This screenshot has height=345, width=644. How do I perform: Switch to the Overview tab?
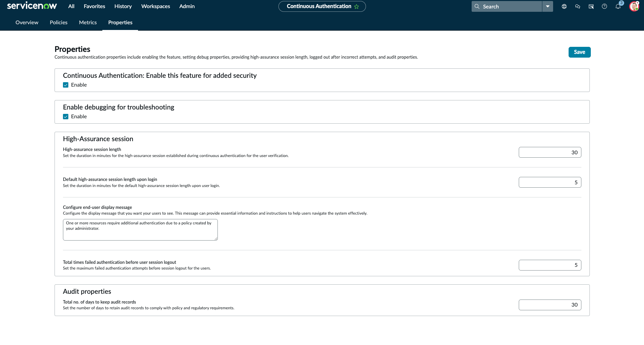[27, 23]
